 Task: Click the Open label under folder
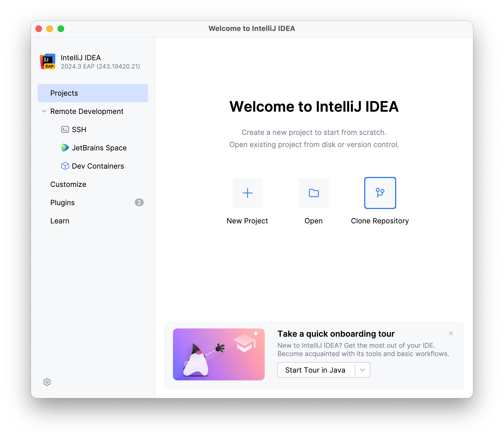pos(314,221)
